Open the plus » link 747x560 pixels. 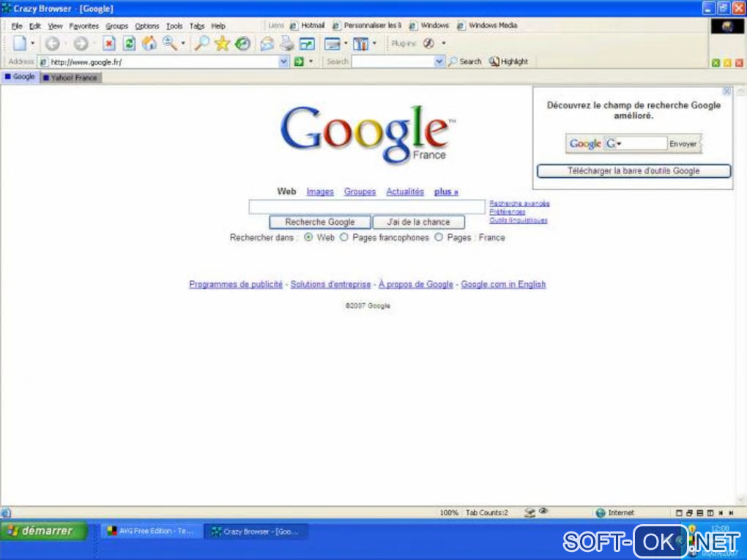click(446, 192)
